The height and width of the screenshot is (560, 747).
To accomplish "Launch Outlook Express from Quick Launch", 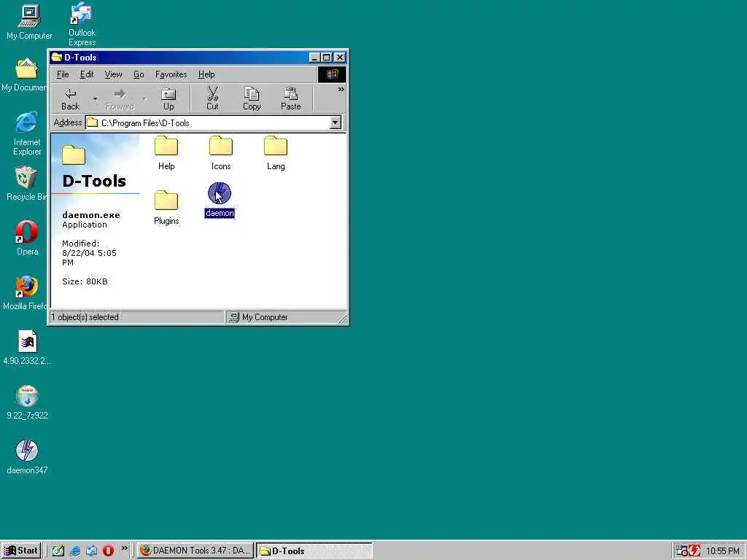I will tap(91, 551).
